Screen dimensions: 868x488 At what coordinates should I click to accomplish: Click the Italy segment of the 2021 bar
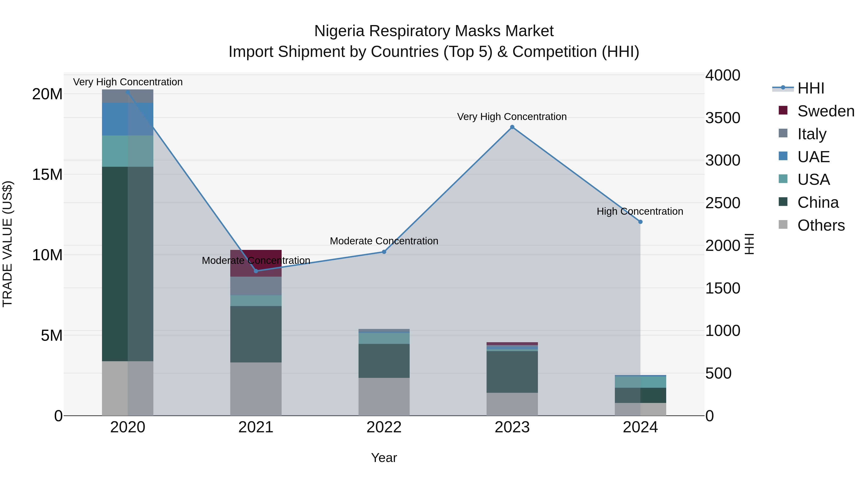click(x=256, y=286)
